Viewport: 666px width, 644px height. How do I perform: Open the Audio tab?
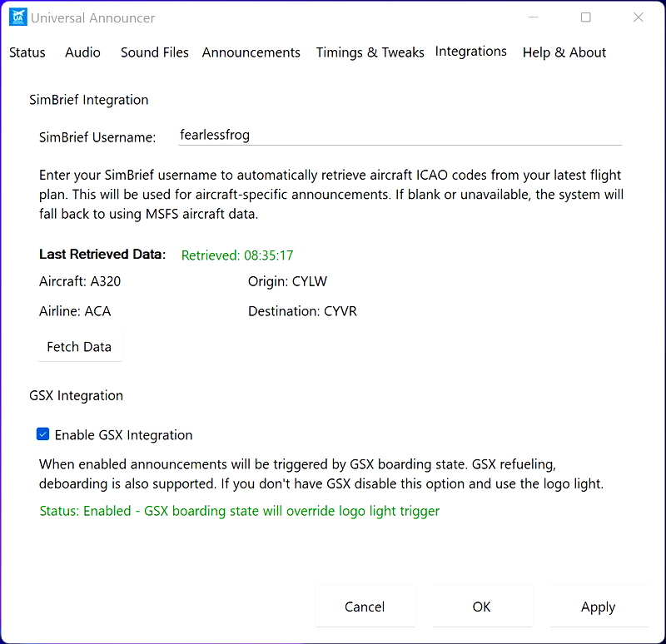(x=82, y=52)
